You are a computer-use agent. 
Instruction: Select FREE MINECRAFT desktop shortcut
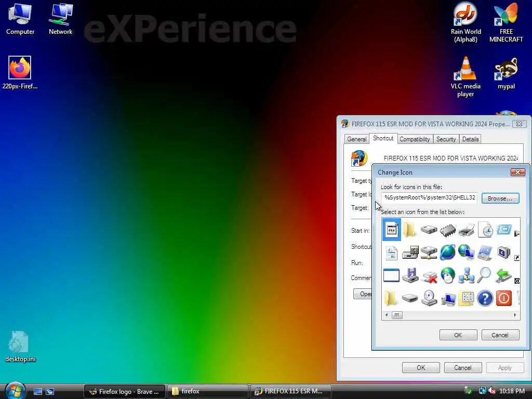[x=506, y=23]
